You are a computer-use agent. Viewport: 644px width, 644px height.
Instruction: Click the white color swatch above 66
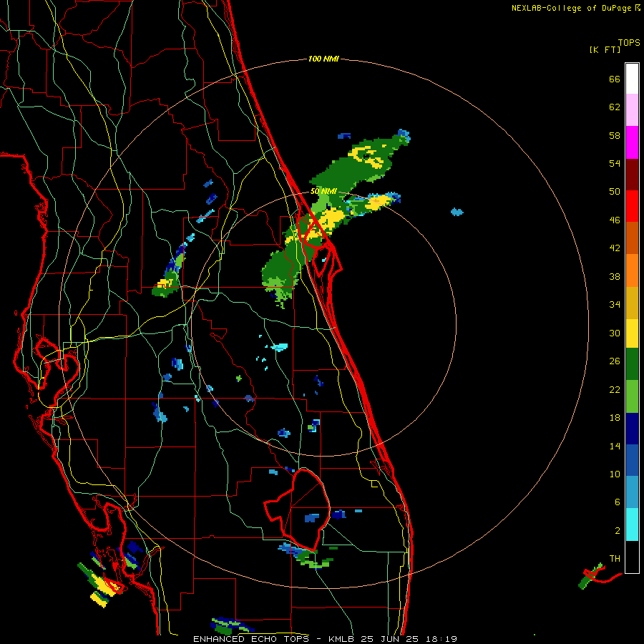(x=632, y=79)
